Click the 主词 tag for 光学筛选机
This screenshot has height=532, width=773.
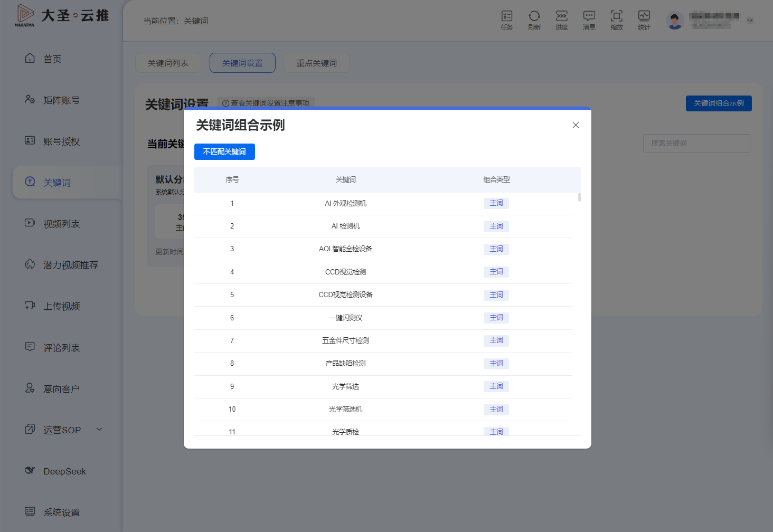(x=496, y=409)
